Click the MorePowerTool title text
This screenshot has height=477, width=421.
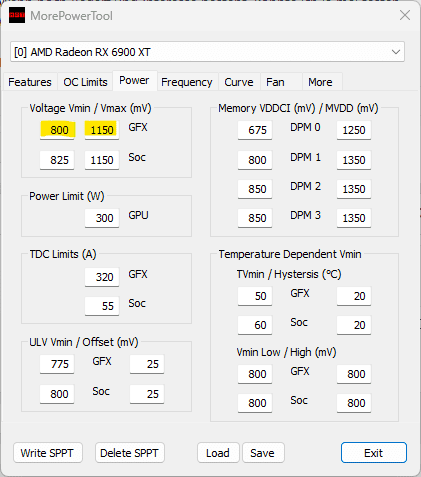(71, 16)
